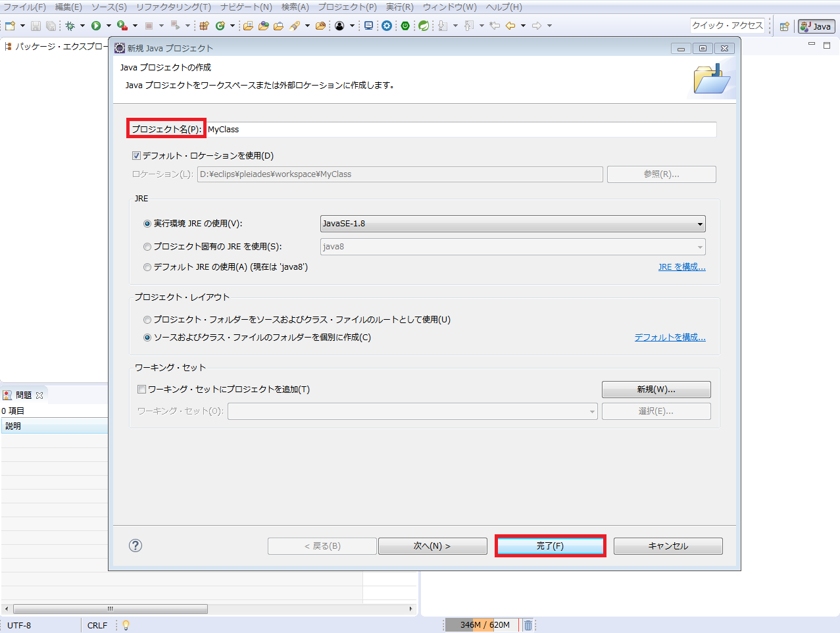Open dropdown arrow next to New wizard icon
Screen dimensions: 840x633
click(x=22, y=26)
